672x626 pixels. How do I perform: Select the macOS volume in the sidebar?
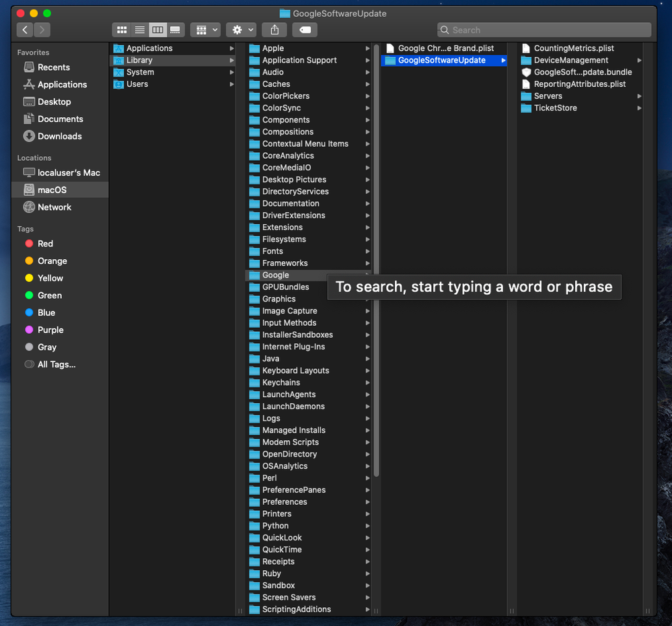point(60,190)
